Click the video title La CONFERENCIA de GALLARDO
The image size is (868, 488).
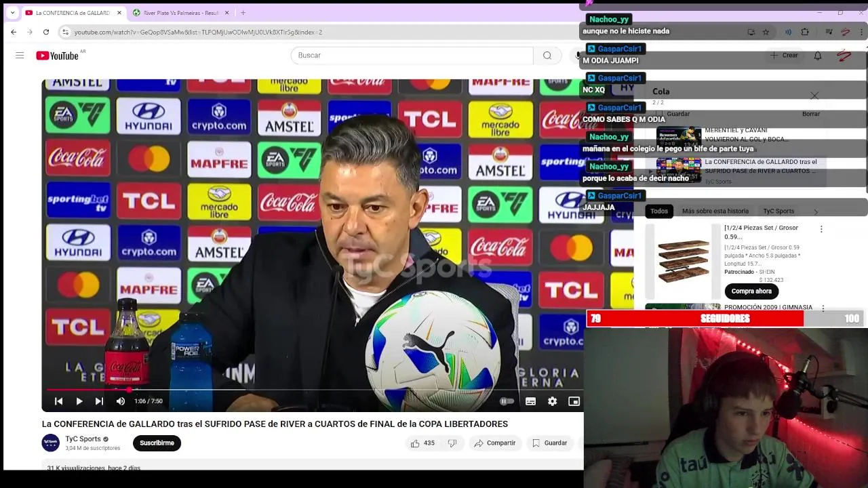click(x=275, y=424)
